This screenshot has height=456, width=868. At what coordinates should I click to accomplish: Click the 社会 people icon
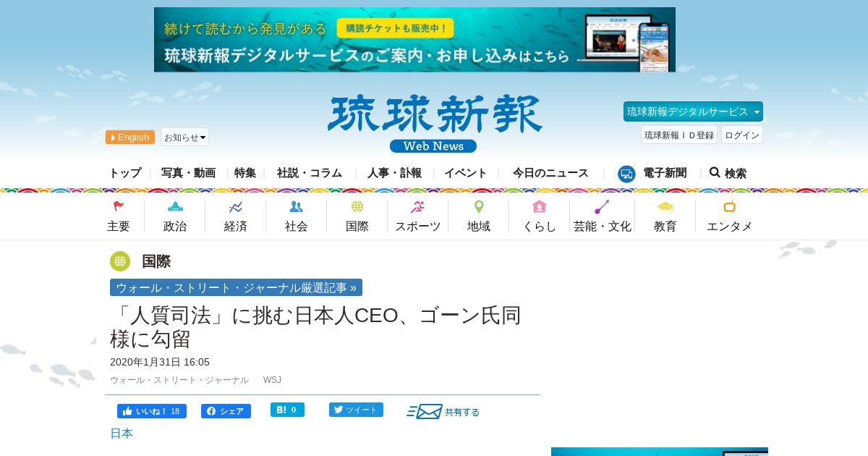pyautogui.click(x=297, y=207)
